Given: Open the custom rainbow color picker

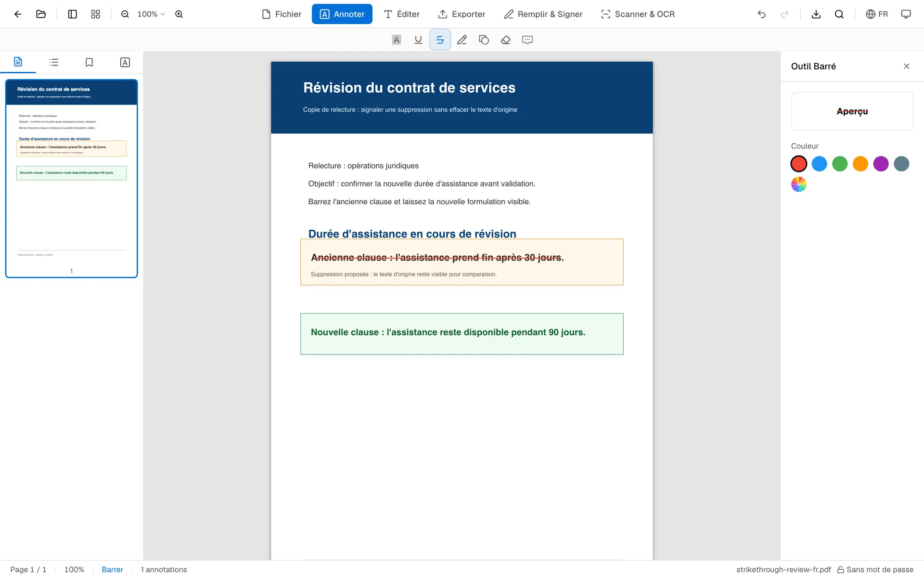Looking at the screenshot, I should click(799, 184).
